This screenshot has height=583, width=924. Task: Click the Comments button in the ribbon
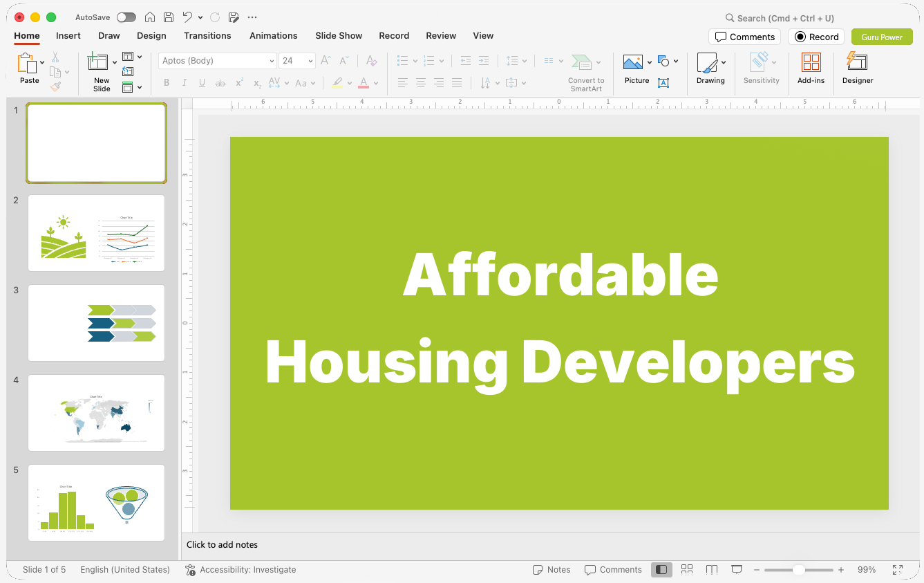coord(744,37)
